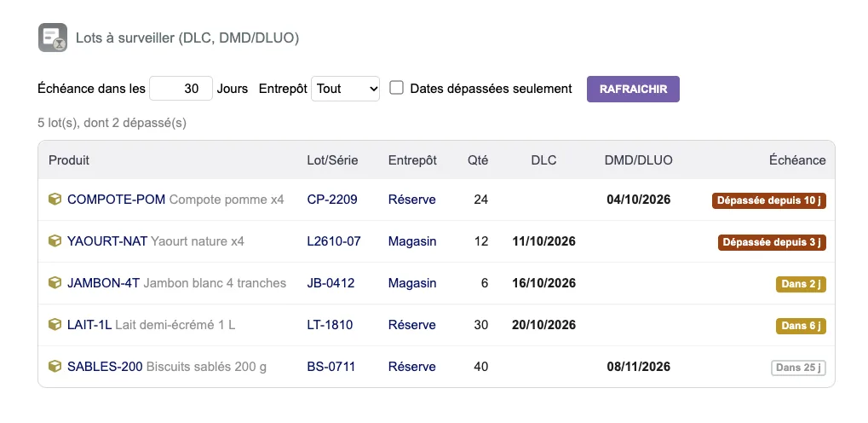Open the SABLES-200 product link
Screen dimensions: 868x423
click(x=105, y=367)
